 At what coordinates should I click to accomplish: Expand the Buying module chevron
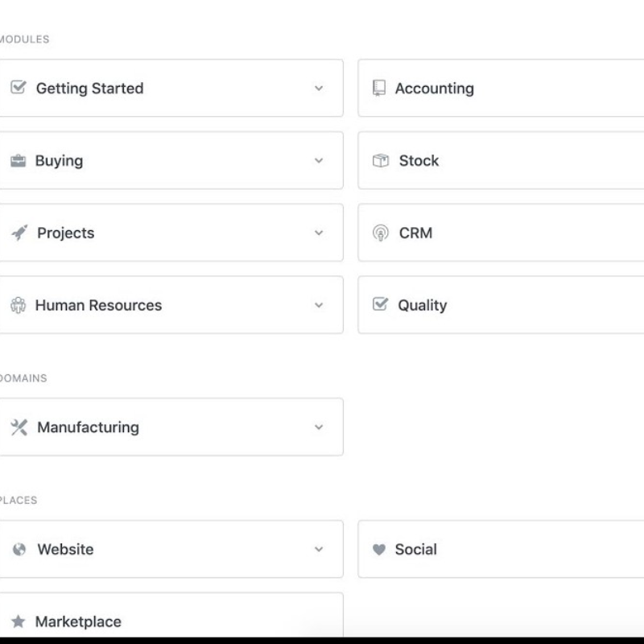pyautogui.click(x=319, y=161)
